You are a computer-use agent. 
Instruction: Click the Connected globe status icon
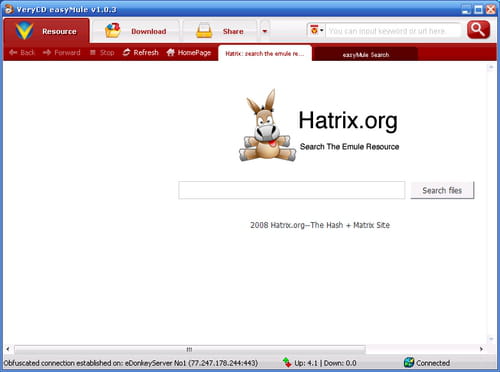click(409, 362)
